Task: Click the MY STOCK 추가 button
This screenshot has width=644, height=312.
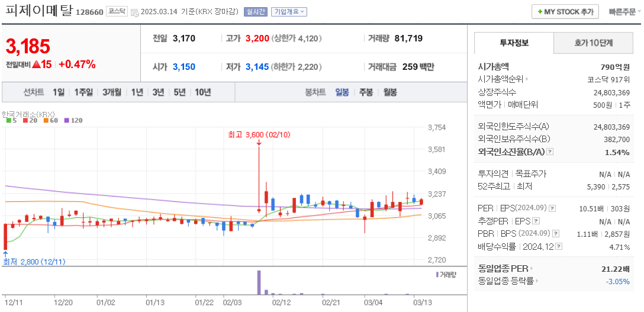Action: (565, 12)
